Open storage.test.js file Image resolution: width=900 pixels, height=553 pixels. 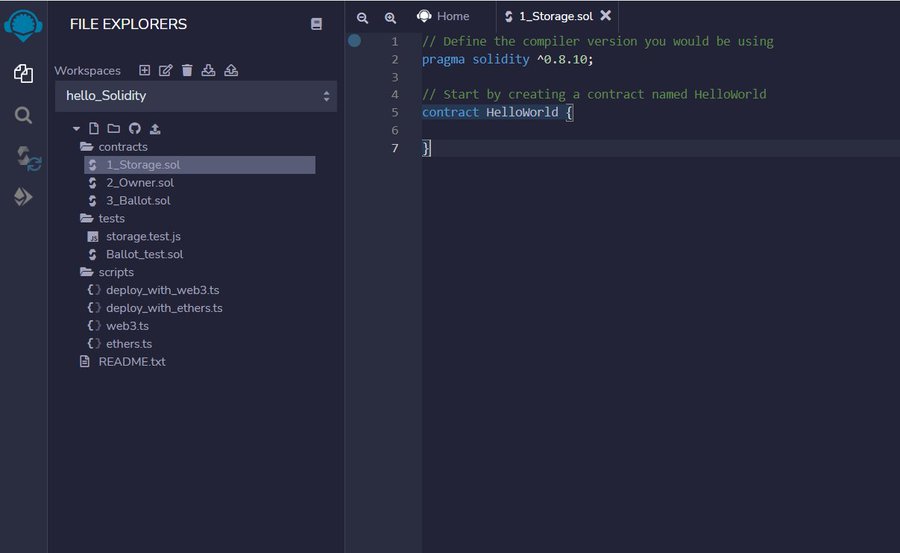143,237
